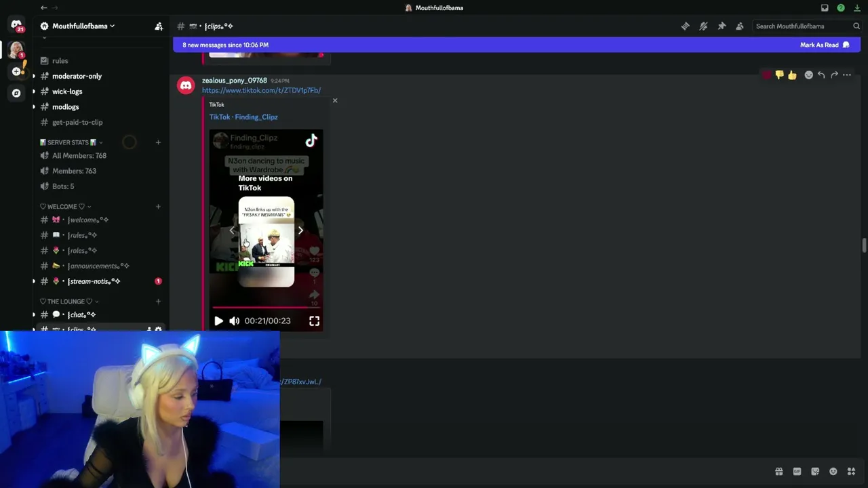React with thumbs up emoji
This screenshot has height=488, width=868.
792,75
